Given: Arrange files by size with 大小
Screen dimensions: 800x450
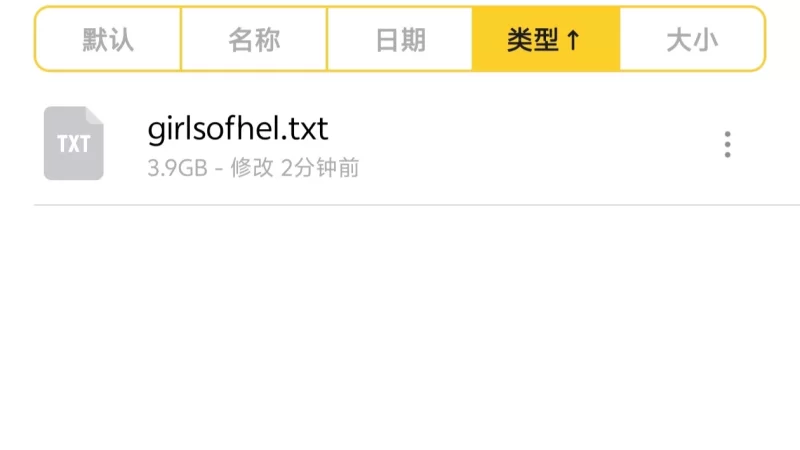Looking at the screenshot, I should 692,39.
